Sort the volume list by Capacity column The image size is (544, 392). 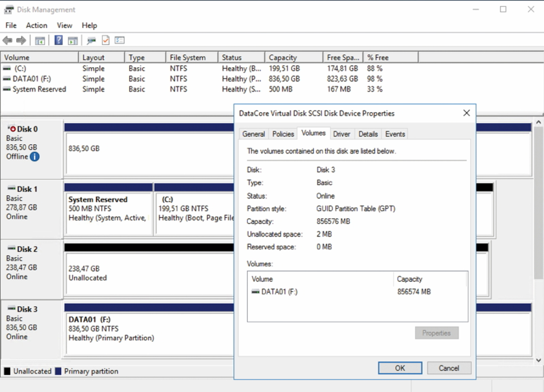pos(293,57)
